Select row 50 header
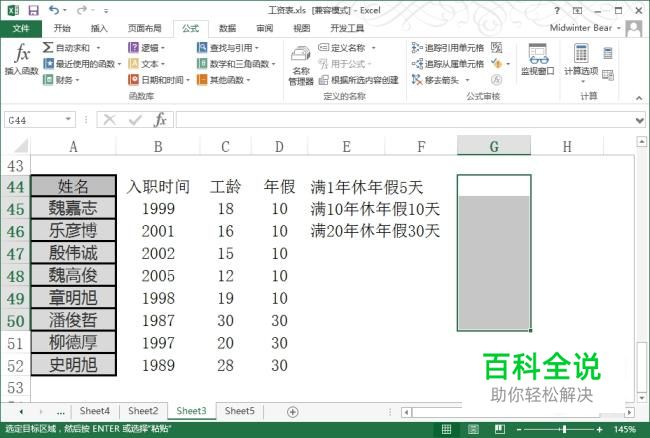 (15, 321)
